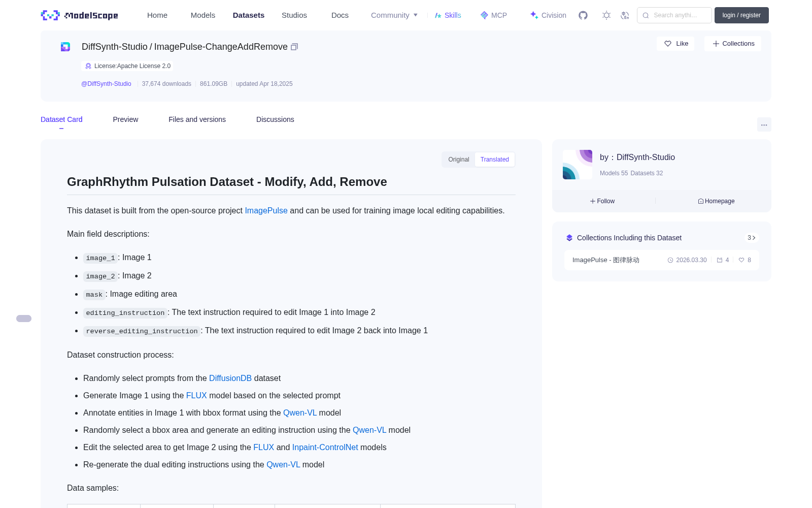Viewport: 812px width, 508px height.
Task: Navigate to Studios
Action: tap(294, 15)
